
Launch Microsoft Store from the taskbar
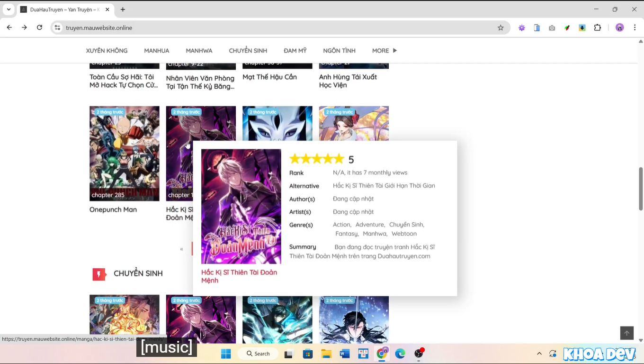pyautogui.click(x=308, y=354)
